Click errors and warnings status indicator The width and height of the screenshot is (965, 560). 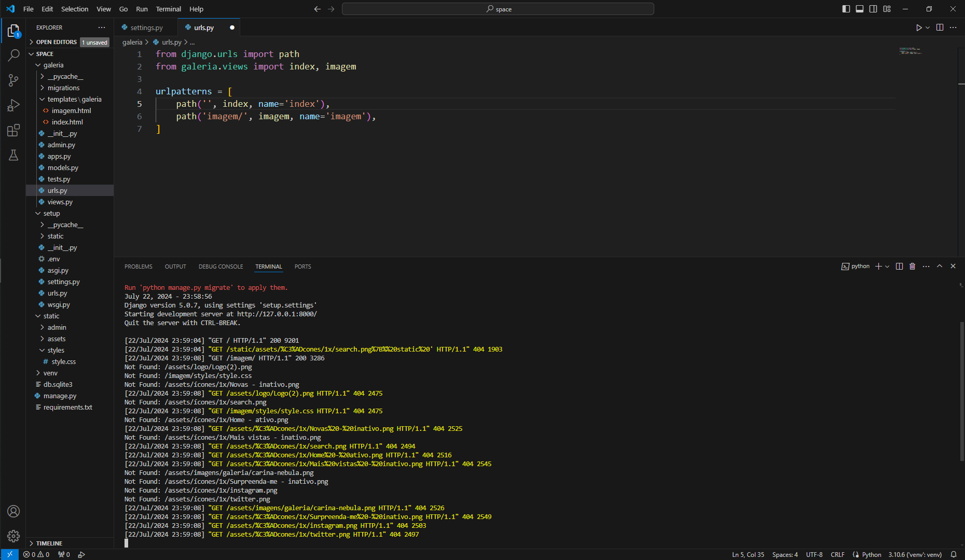tap(36, 554)
